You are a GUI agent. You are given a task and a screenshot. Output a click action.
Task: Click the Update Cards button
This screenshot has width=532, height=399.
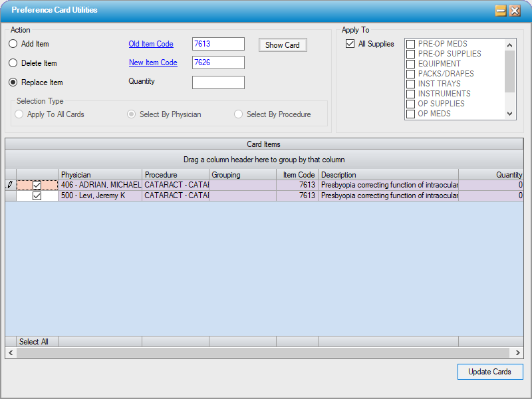(x=490, y=372)
